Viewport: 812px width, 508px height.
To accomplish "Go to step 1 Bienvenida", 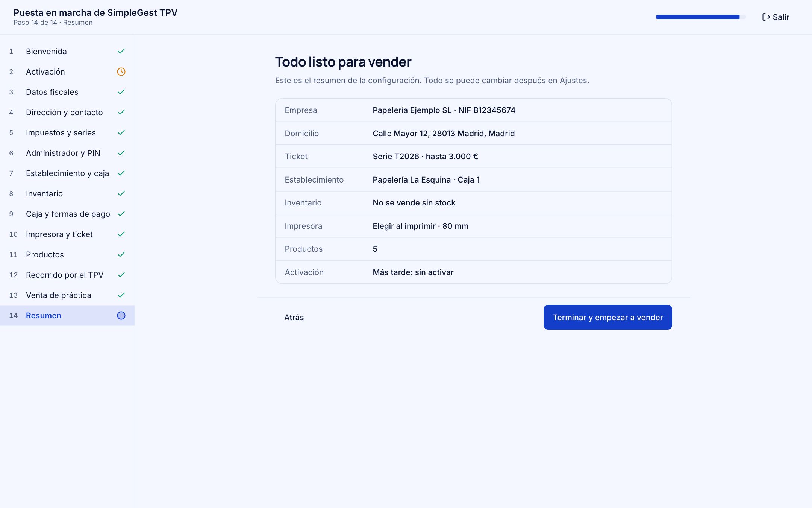I will click(67, 52).
